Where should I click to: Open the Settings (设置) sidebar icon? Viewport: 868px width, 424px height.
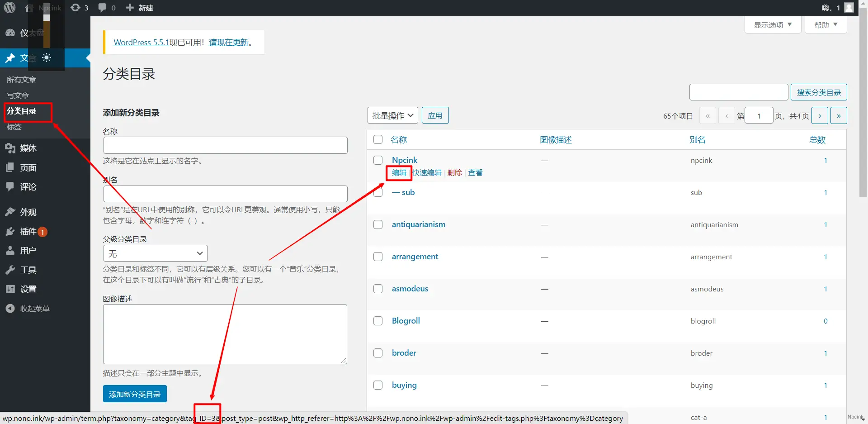click(10, 289)
